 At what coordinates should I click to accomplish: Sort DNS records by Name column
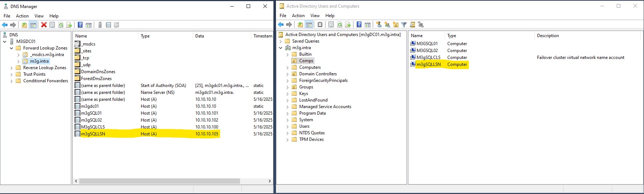(x=105, y=36)
